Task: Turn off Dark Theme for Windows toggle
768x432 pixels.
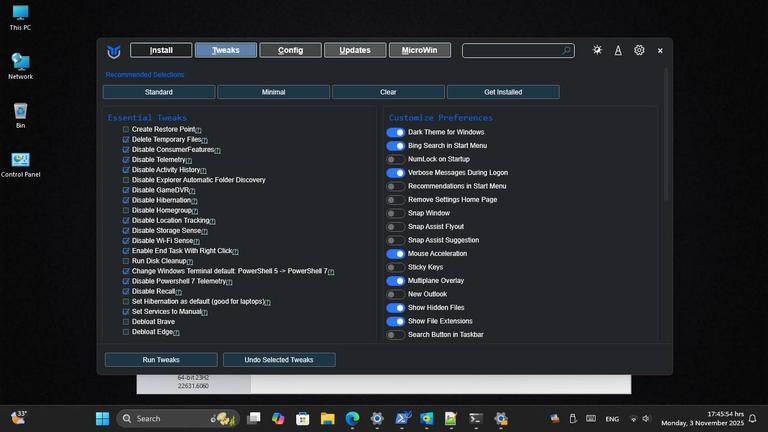Action: coord(395,132)
